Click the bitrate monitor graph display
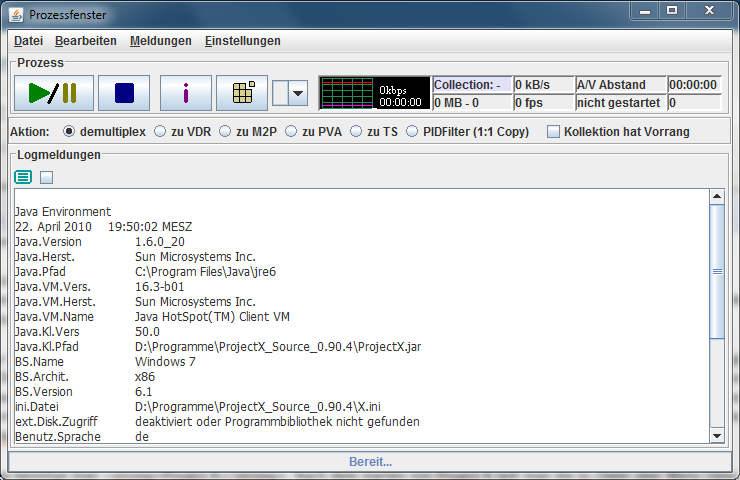 coord(375,93)
